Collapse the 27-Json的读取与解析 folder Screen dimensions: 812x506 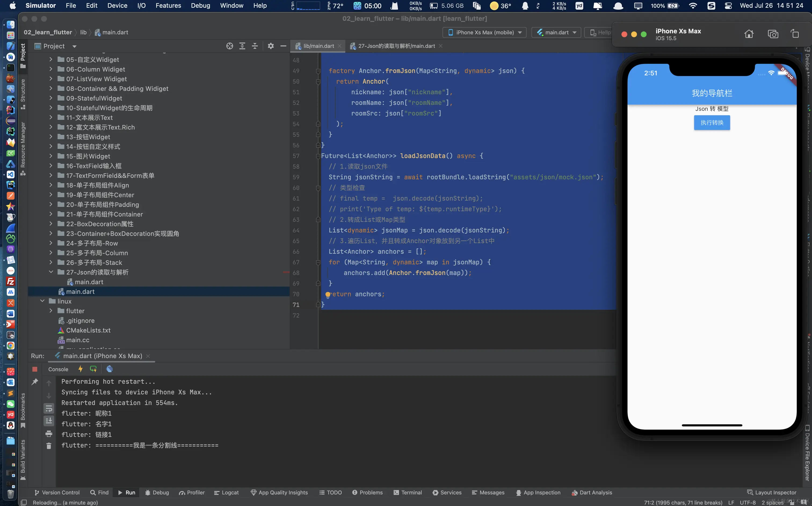point(51,272)
